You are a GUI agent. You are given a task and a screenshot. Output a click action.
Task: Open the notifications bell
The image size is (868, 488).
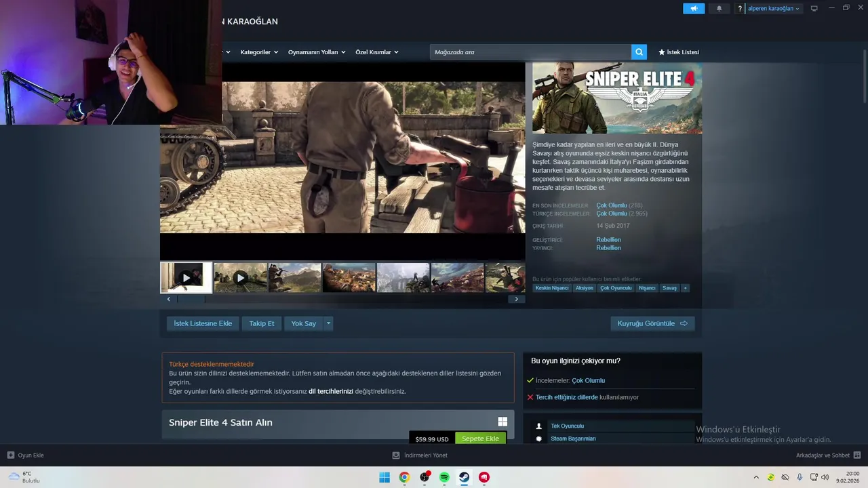719,9
